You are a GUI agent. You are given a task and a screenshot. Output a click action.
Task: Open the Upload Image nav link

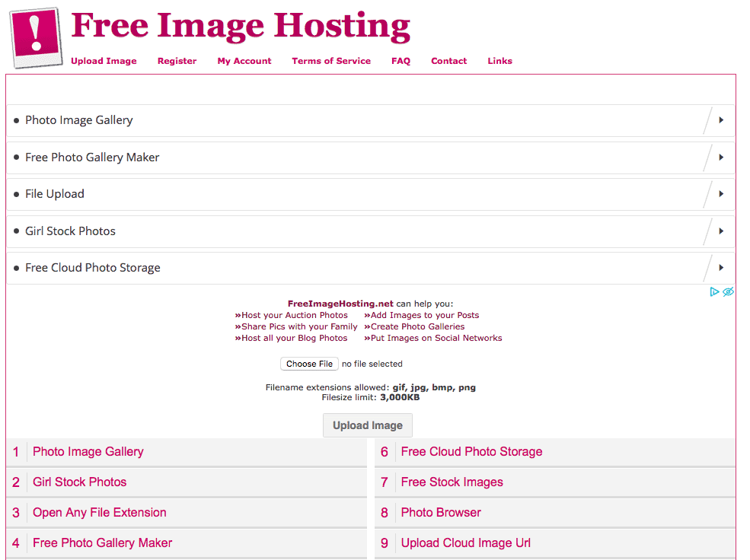(104, 61)
